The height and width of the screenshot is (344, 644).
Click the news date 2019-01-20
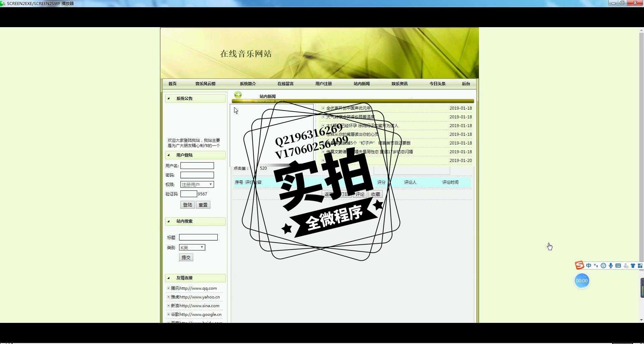tap(461, 161)
